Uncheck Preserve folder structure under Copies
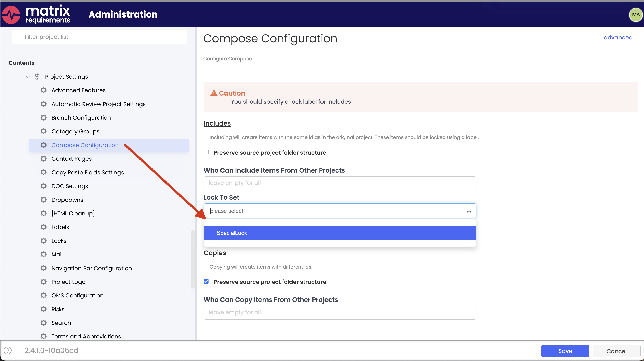This screenshot has width=644, height=361. [206, 281]
